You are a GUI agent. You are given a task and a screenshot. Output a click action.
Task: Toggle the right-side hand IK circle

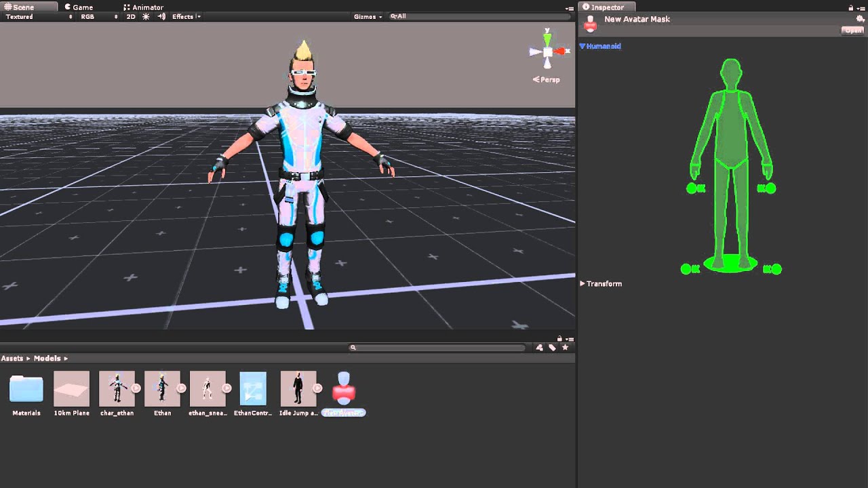[x=771, y=188]
